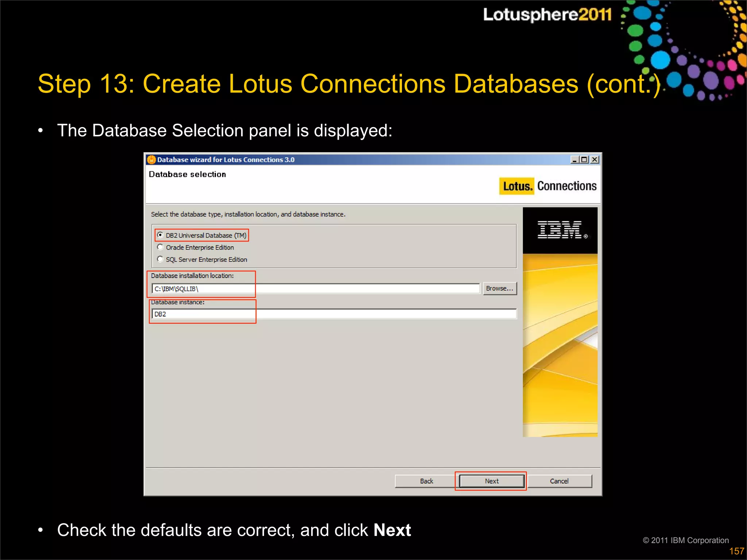This screenshot has height=560, width=747.
Task: Go to the Next wizard step
Action: 492,481
